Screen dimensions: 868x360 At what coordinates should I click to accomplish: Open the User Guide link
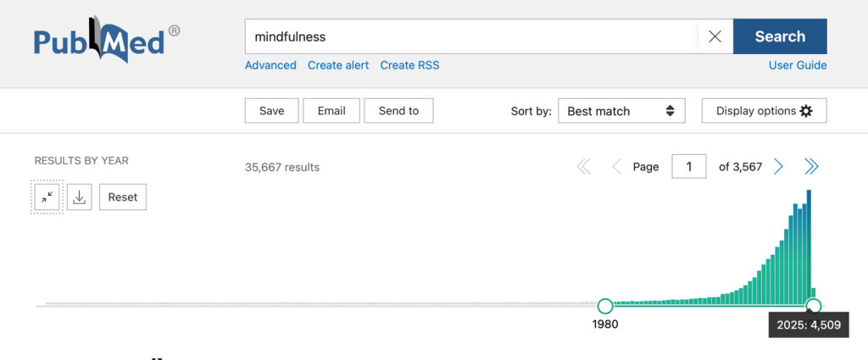[x=798, y=65]
